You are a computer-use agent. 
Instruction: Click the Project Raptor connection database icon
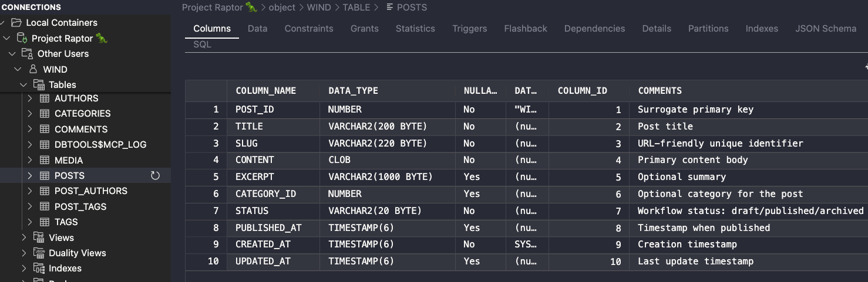point(22,38)
